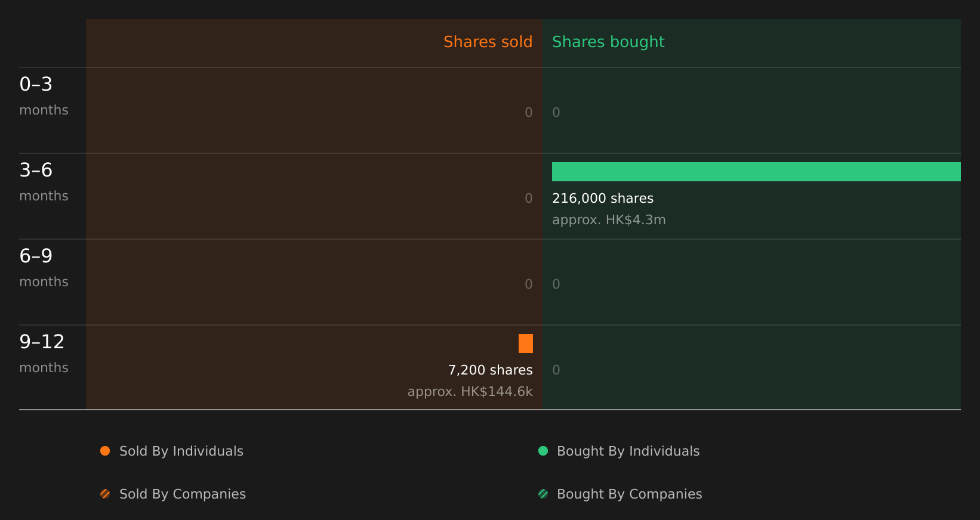Click the orange Sold By Individuals legend dot

click(x=105, y=451)
